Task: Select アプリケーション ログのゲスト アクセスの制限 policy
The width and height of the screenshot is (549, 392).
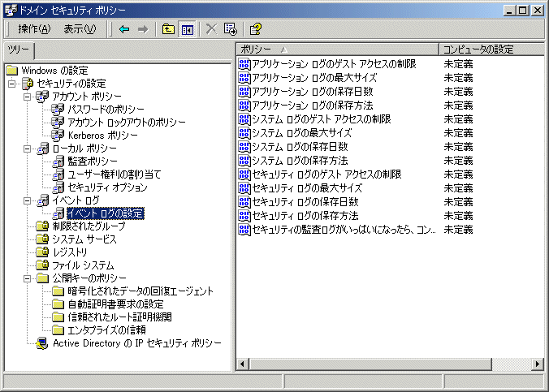Action: pyautogui.click(x=334, y=64)
